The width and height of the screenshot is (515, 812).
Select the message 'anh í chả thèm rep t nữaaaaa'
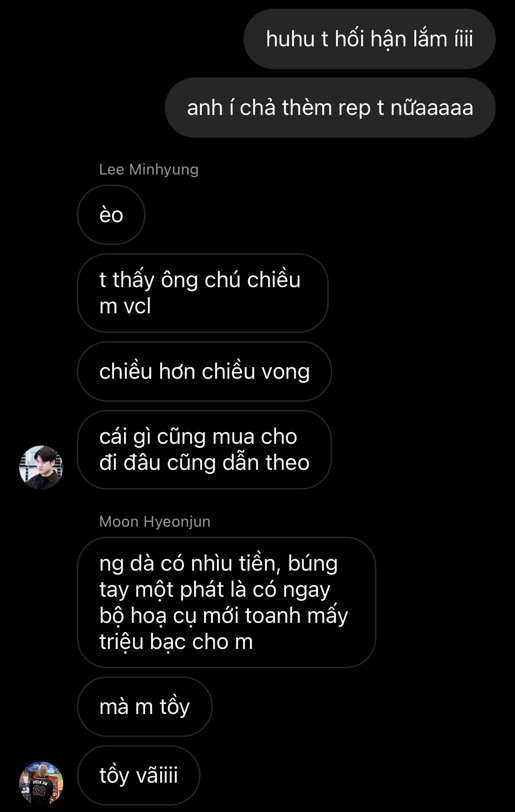click(x=330, y=108)
